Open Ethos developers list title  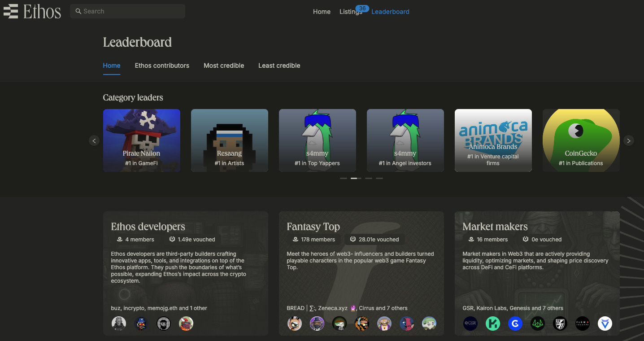pos(148,227)
